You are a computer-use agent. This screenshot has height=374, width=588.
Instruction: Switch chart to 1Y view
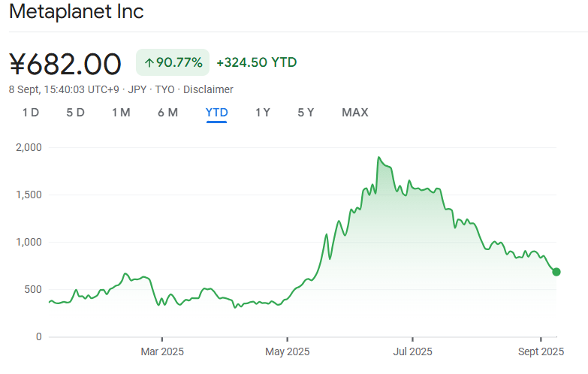coord(263,113)
